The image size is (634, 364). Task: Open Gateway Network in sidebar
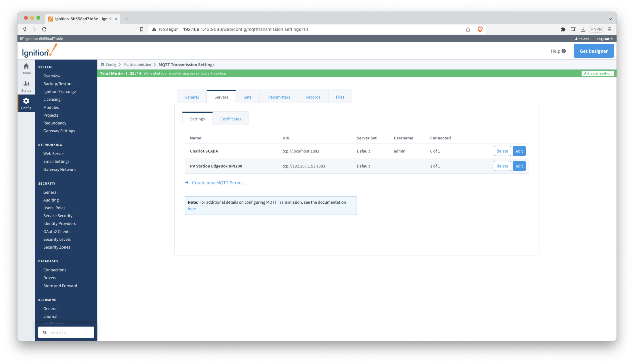pos(59,170)
